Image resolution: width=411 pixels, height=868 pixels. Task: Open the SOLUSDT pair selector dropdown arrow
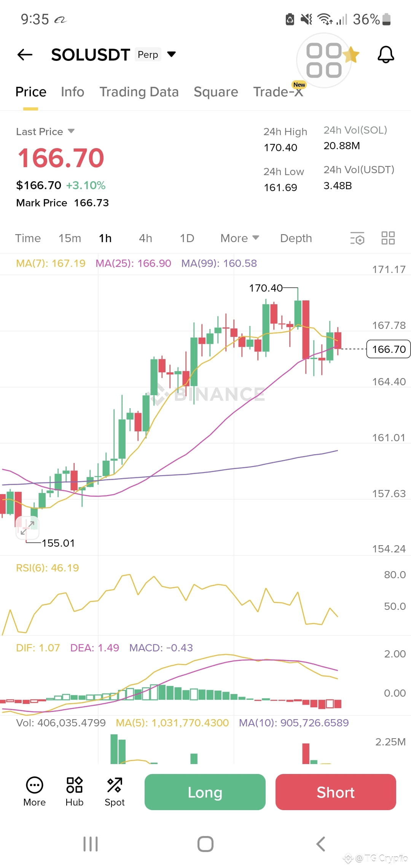pos(172,54)
